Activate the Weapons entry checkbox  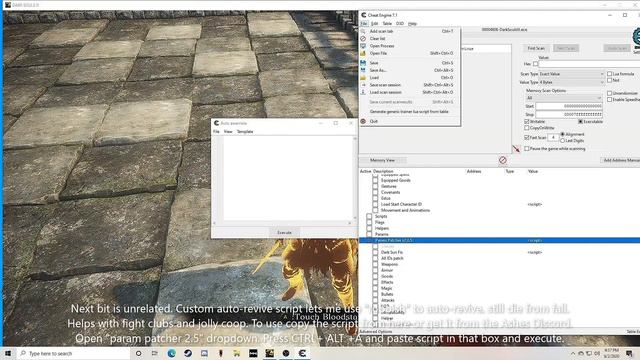pos(375,264)
